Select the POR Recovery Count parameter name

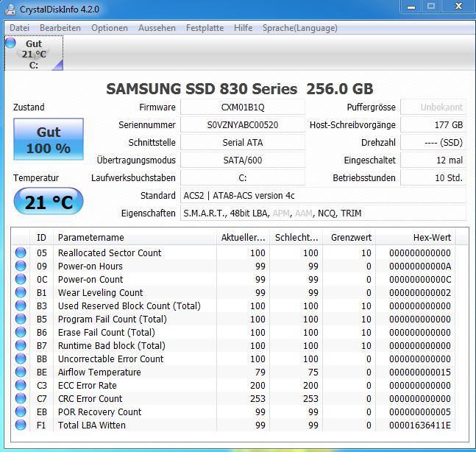99,412
